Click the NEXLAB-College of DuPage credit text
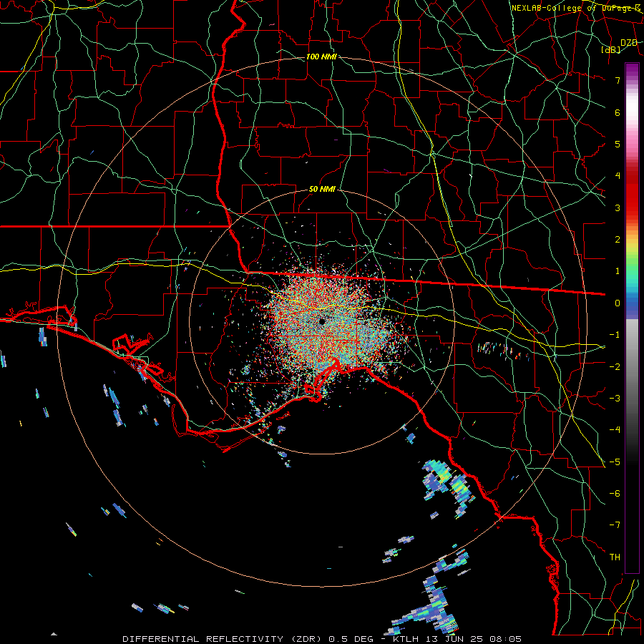This screenshot has height=644, width=644. (576, 8)
